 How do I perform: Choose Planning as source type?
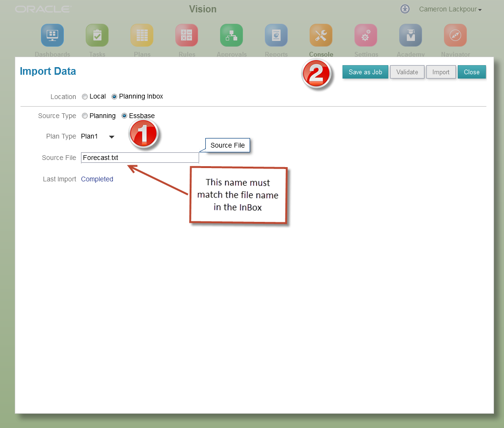85,116
